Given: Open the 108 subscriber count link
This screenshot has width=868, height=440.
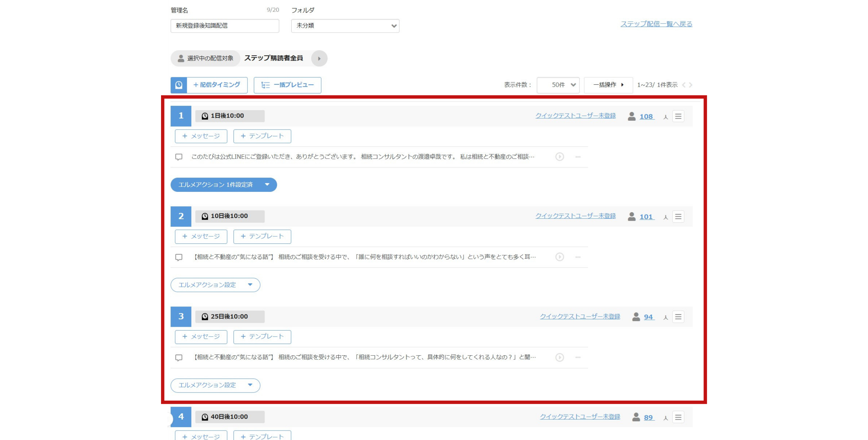Looking at the screenshot, I should [647, 117].
